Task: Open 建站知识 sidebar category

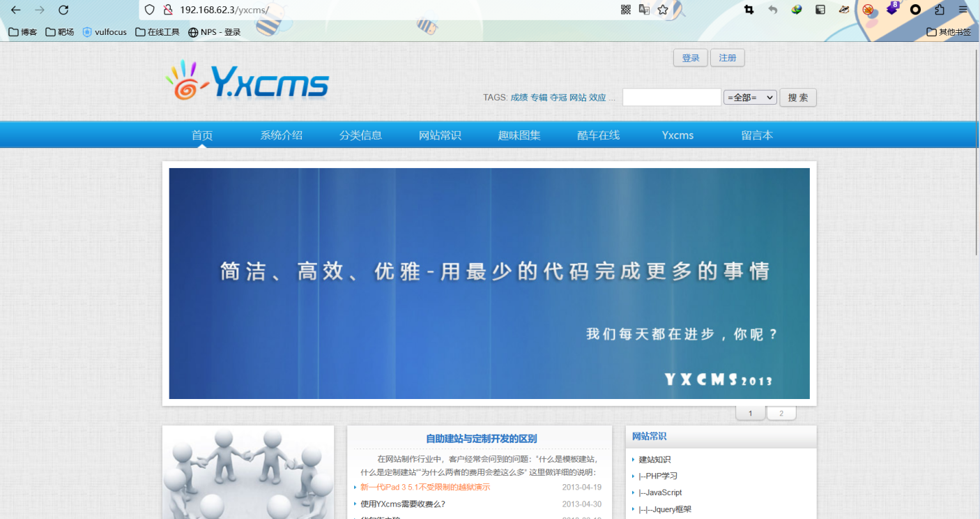Action: pyautogui.click(x=654, y=460)
